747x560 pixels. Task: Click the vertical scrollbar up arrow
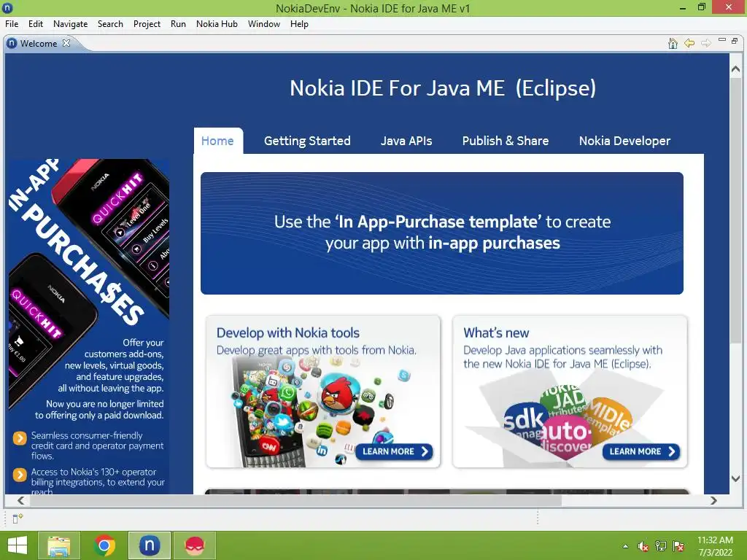click(735, 69)
